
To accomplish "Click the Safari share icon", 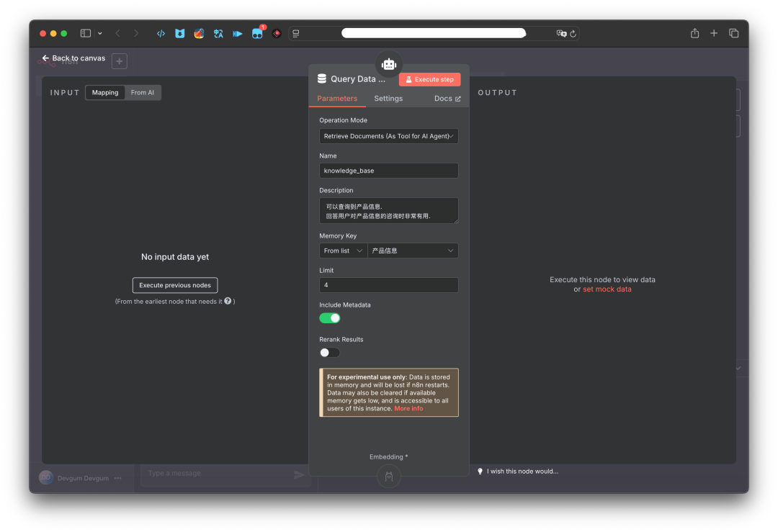I will (x=694, y=33).
